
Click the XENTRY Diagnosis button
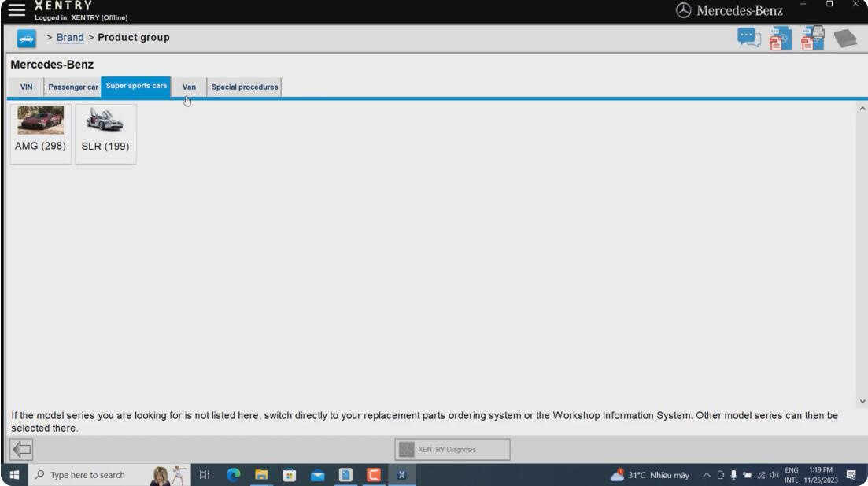click(452, 450)
